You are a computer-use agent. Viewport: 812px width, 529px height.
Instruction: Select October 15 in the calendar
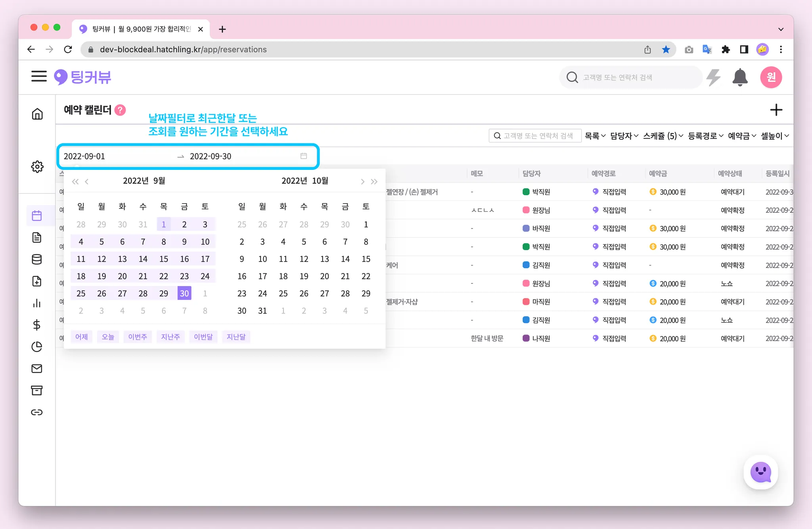point(366,259)
